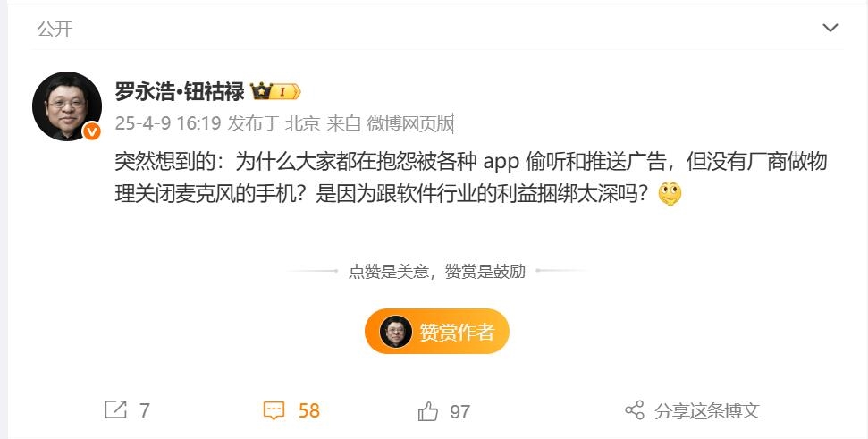This screenshot has width=868, height=439.
Task: Click 微博网页版 source link
Action: click(x=410, y=122)
